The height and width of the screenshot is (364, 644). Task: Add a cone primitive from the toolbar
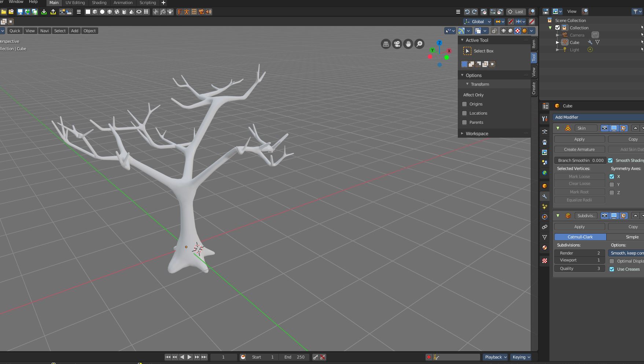[132, 12]
